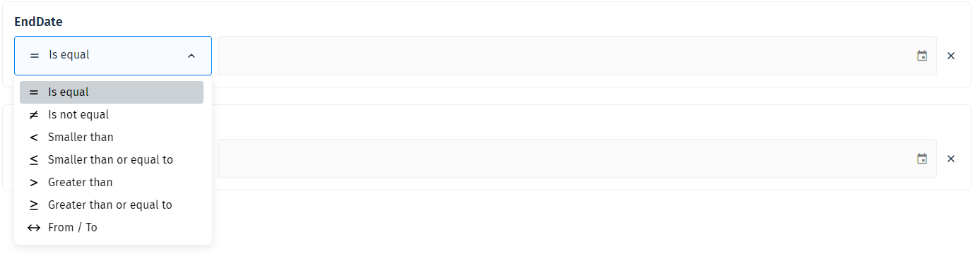Select the highlighted Is equal option
The image size is (980, 256).
pos(112,92)
